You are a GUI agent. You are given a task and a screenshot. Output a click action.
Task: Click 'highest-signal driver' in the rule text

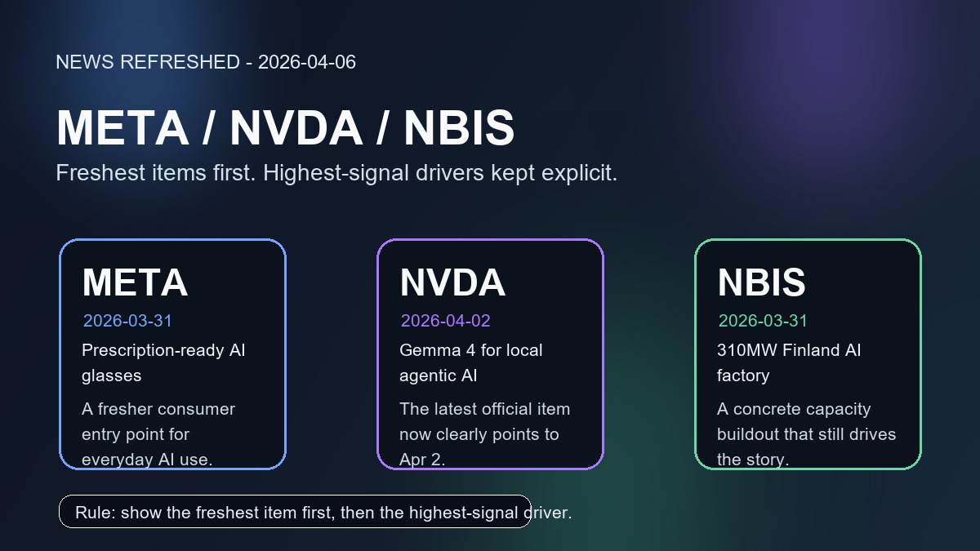coord(490,513)
